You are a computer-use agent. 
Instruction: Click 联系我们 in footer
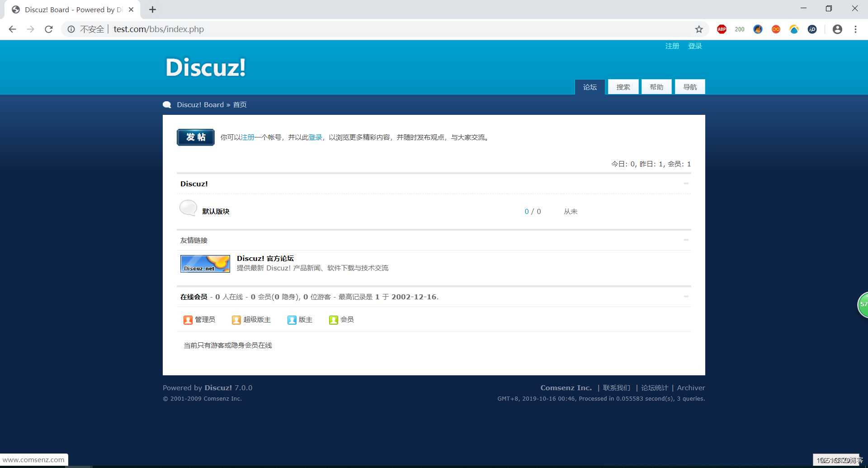(x=617, y=388)
